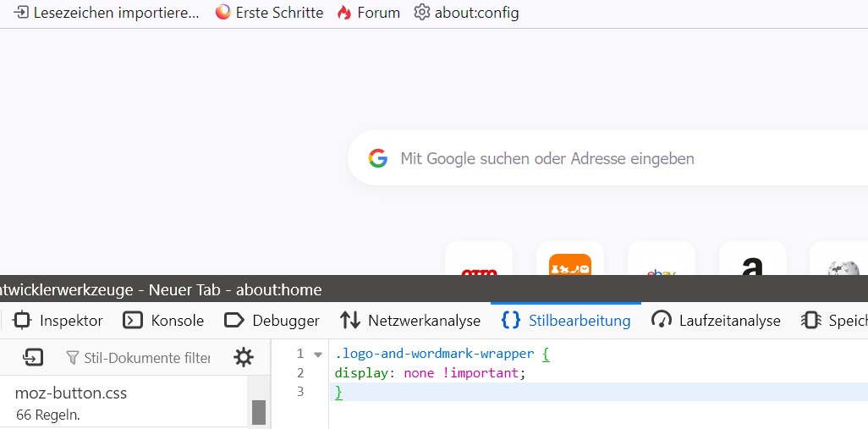Click the Google search address field

tap(607, 158)
